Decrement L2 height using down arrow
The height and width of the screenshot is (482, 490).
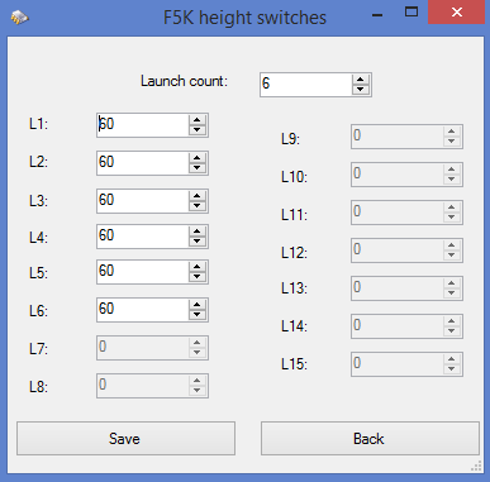click(x=197, y=168)
